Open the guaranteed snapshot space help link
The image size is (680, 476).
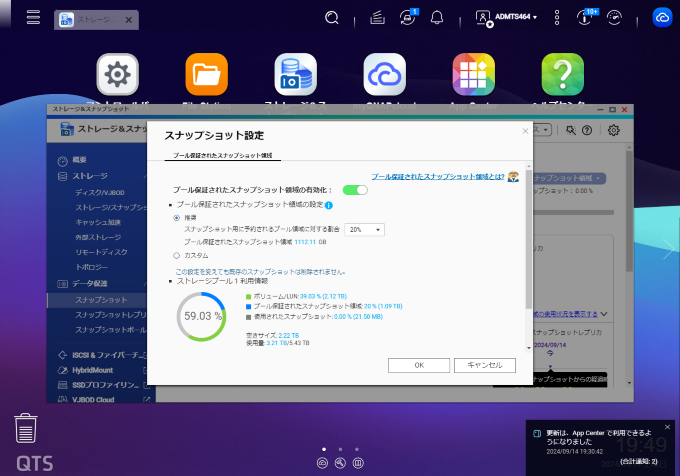point(438,176)
